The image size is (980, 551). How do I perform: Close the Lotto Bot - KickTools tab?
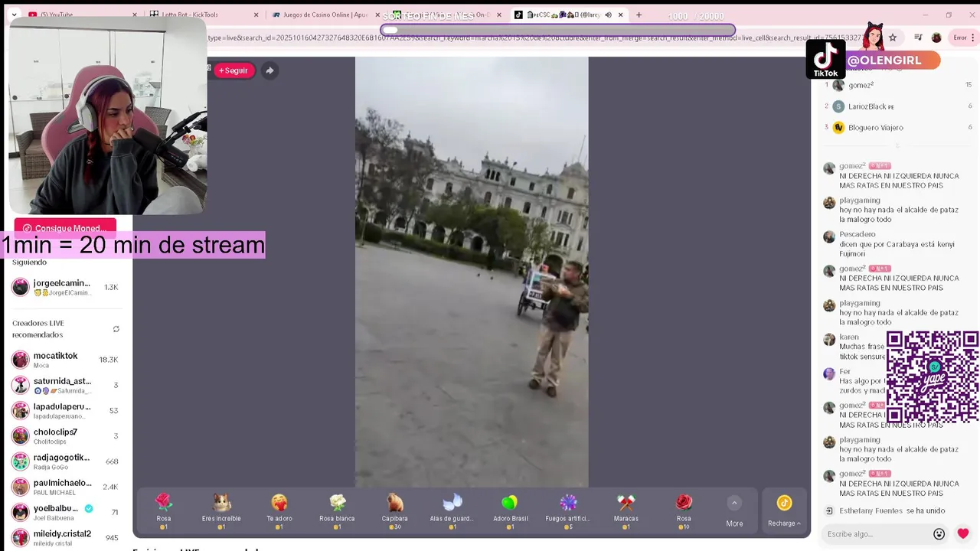pyautogui.click(x=256, y=15)
